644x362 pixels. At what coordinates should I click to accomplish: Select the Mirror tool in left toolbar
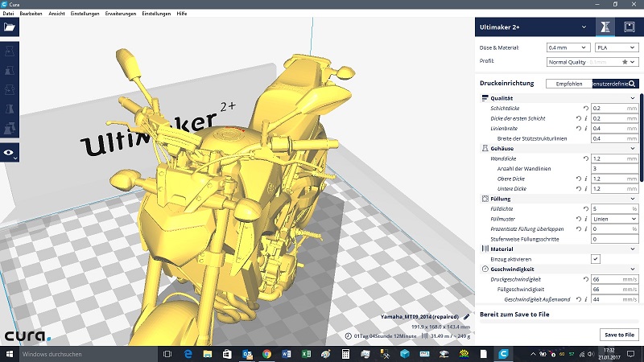10,109
